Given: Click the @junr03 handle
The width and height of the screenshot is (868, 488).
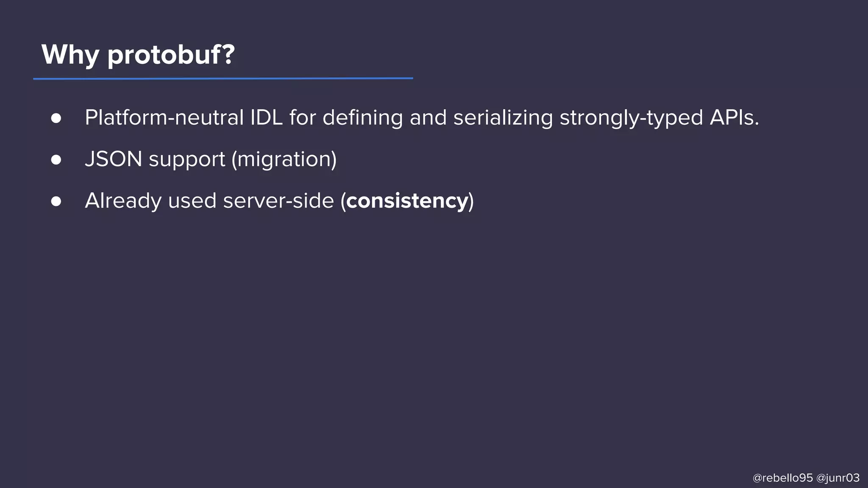Looking at the screenshot, I should coord(837,478).
